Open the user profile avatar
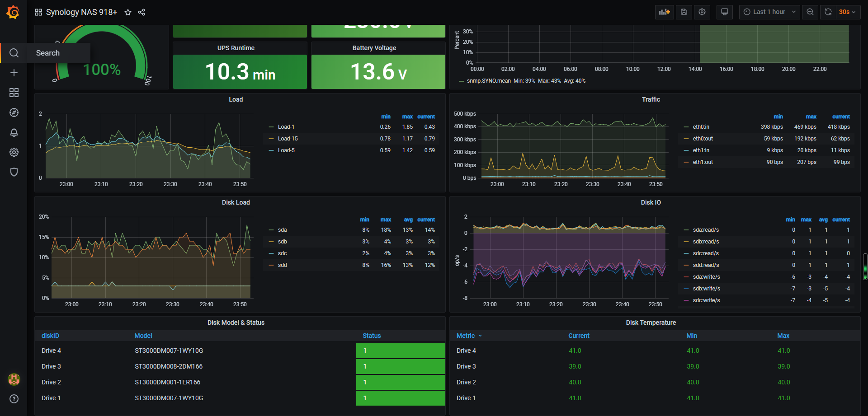The height and width of the screenshot is (416, 868). 14,379
